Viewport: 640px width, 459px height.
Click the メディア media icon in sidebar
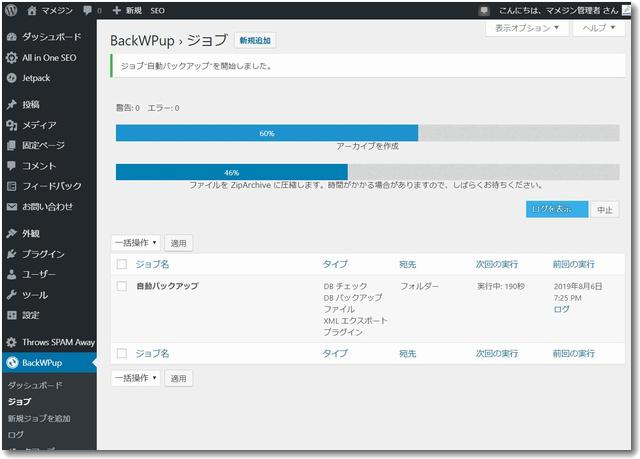11,125
